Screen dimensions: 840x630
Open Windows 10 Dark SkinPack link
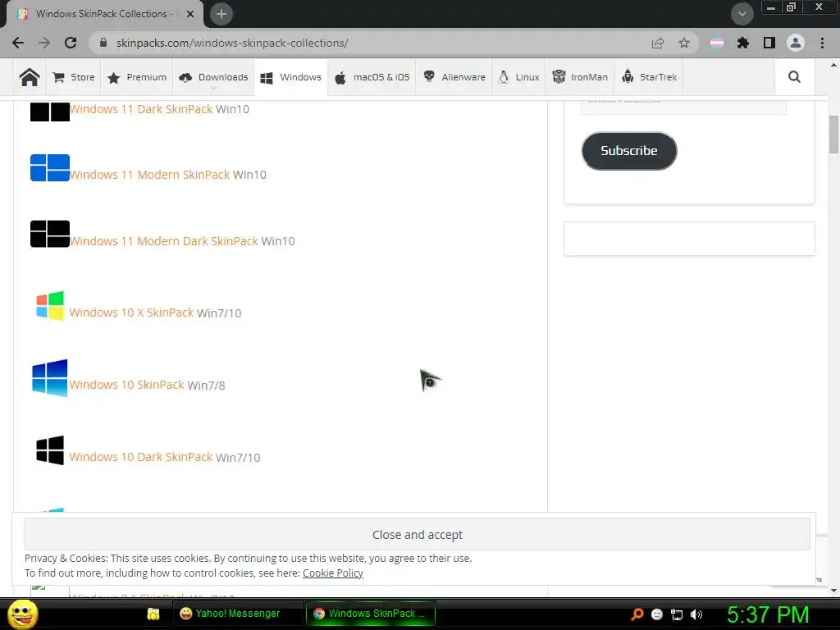coord(141,456)
